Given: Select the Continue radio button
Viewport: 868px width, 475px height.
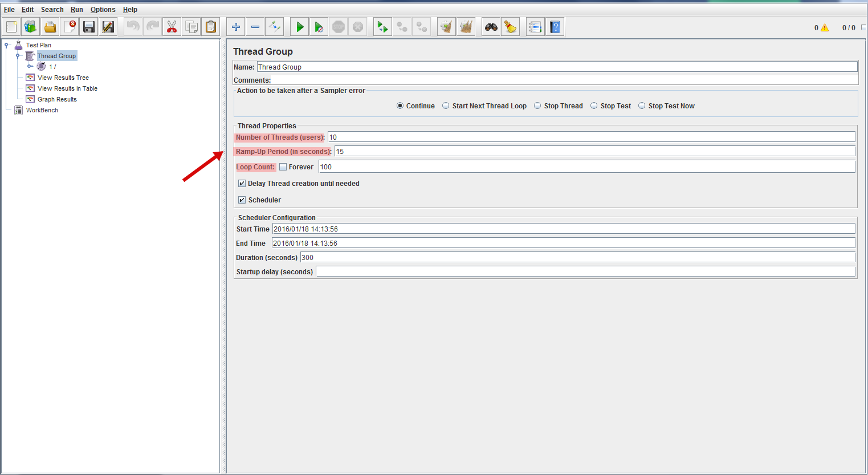Looking at the screenshot, I should (x=400, y=105).
